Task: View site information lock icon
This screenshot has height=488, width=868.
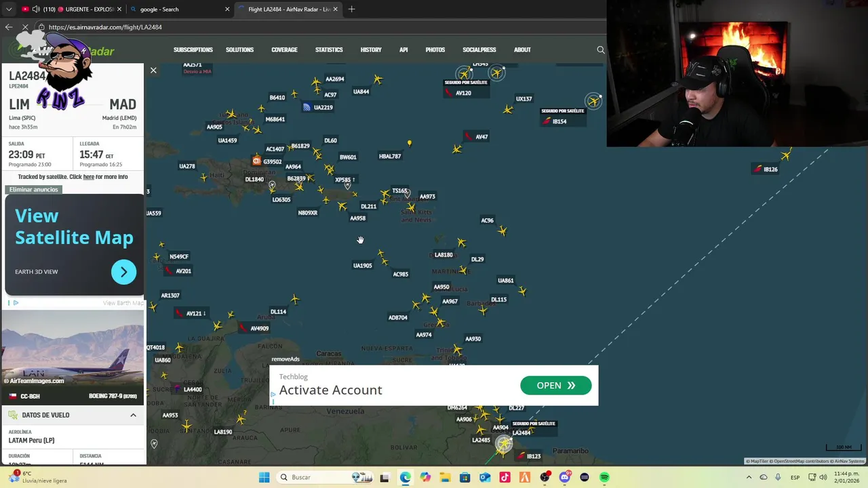Action: [x=41, y=27]
